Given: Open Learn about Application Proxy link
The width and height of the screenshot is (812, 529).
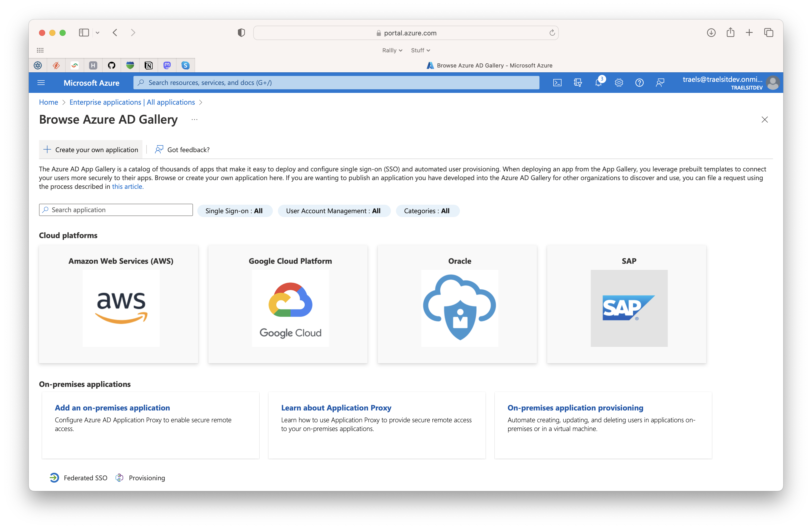Looking at the screenshot, I should pos(336,408).
